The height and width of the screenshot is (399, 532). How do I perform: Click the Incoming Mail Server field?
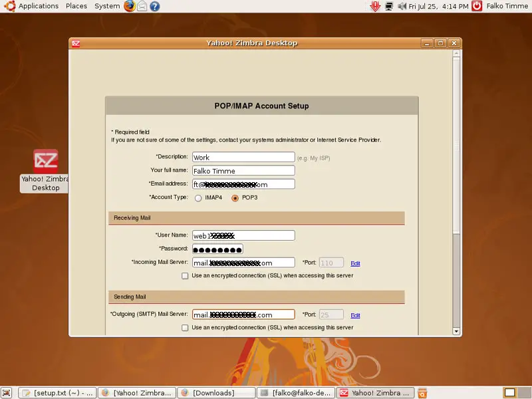click(x=243, y=263)
